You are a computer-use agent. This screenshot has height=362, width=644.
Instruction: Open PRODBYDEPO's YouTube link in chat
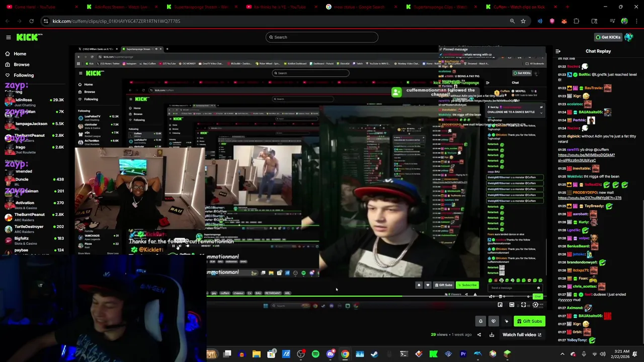click(x=590, y=198)
